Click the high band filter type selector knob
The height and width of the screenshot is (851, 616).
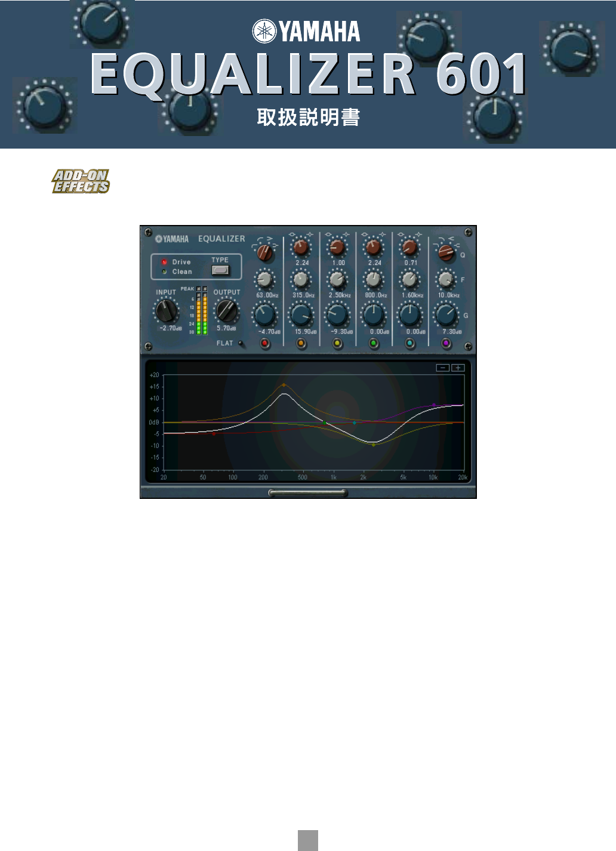(446, 253)
